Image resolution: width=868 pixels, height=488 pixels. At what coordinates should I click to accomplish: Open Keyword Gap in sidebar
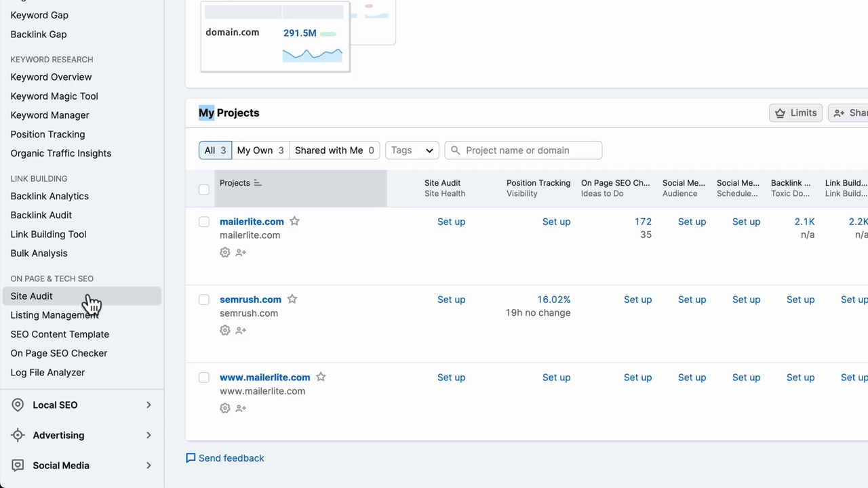39,15
